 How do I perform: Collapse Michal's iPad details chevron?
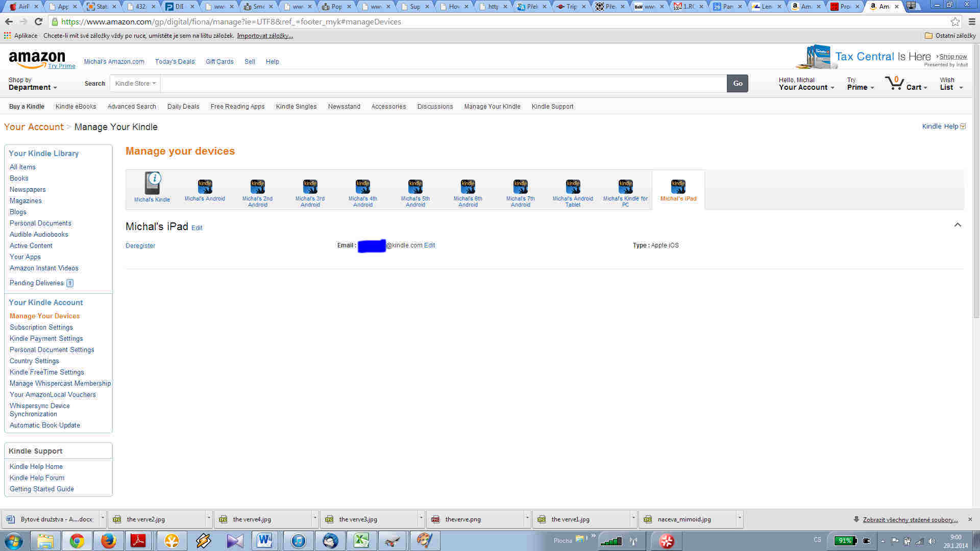tap(958, 225)
